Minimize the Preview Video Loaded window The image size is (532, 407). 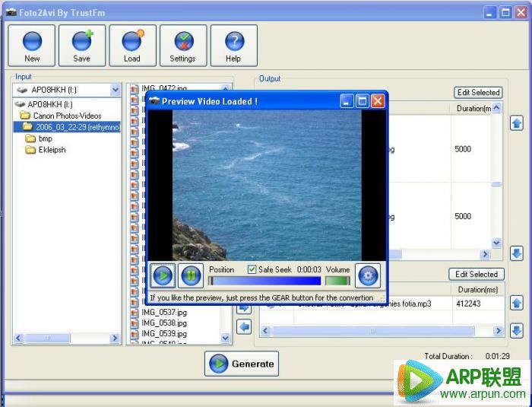point(347,101)
